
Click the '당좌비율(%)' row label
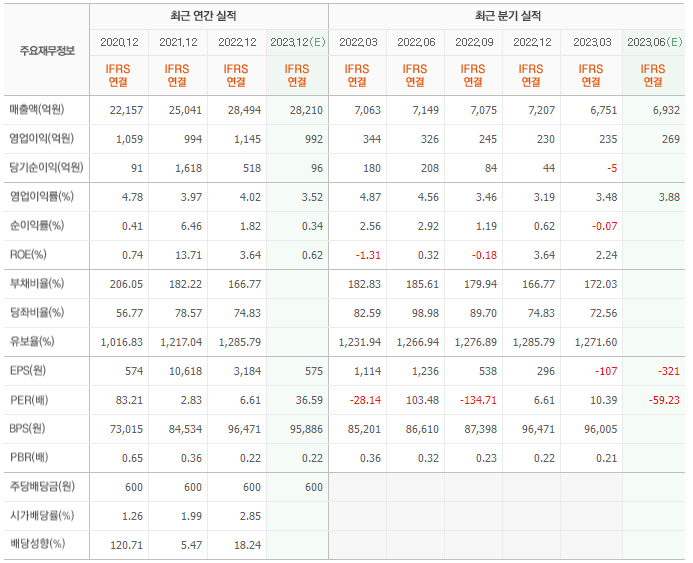tap(37, 312)
